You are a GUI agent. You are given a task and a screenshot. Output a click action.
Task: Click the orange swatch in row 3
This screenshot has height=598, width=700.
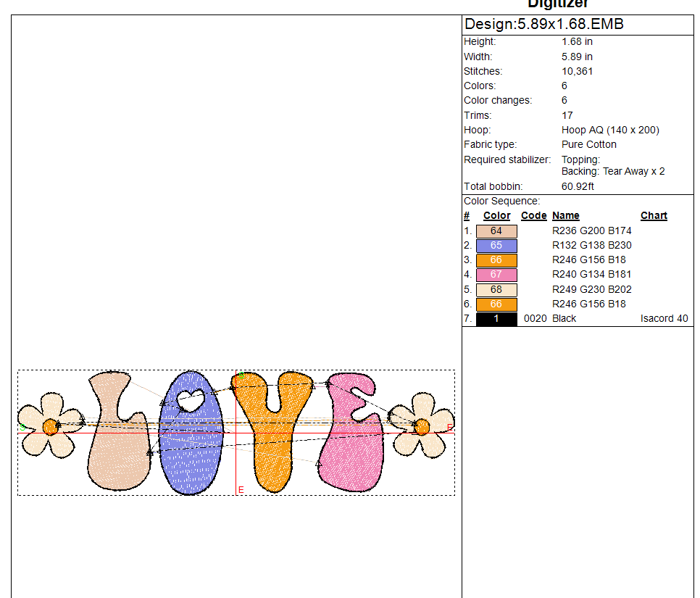click(496, 260)
